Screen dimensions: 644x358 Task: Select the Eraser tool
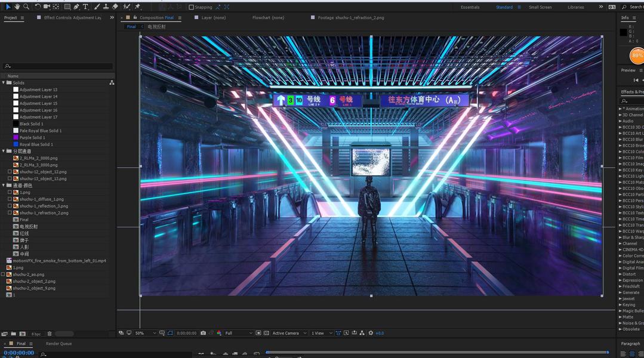(x=115, y=7)
